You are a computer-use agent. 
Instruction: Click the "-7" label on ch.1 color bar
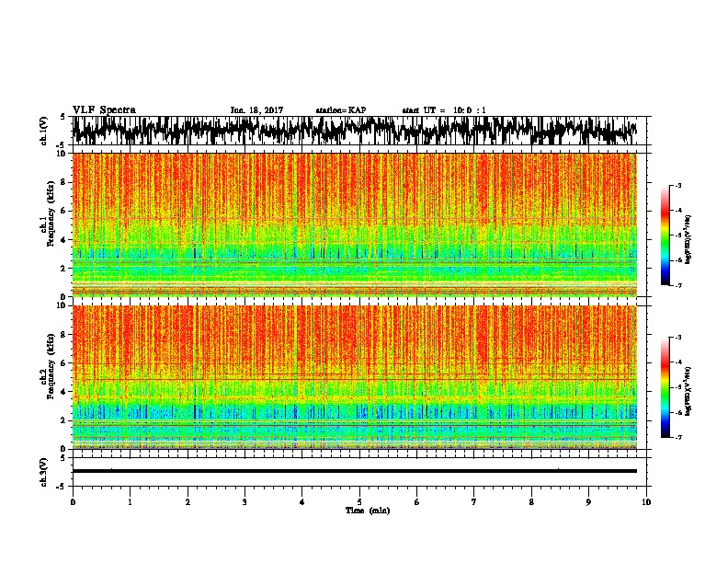point(677,285)
